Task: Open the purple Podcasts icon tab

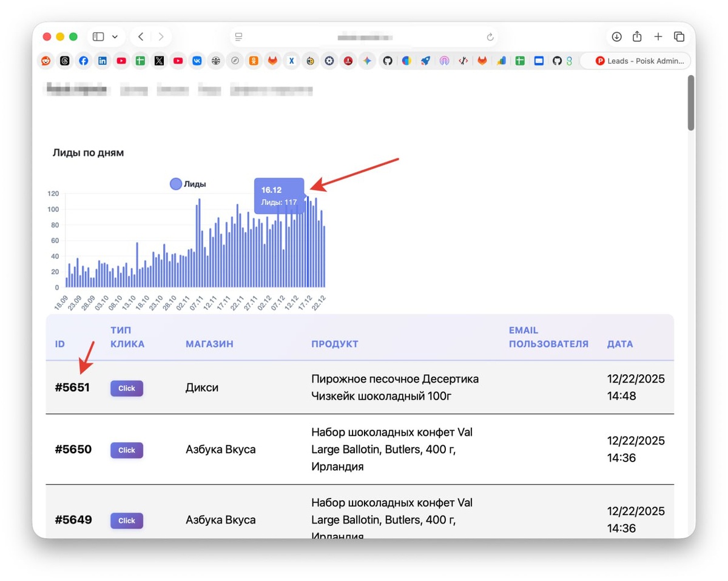Action: click(x=444, y=61)
